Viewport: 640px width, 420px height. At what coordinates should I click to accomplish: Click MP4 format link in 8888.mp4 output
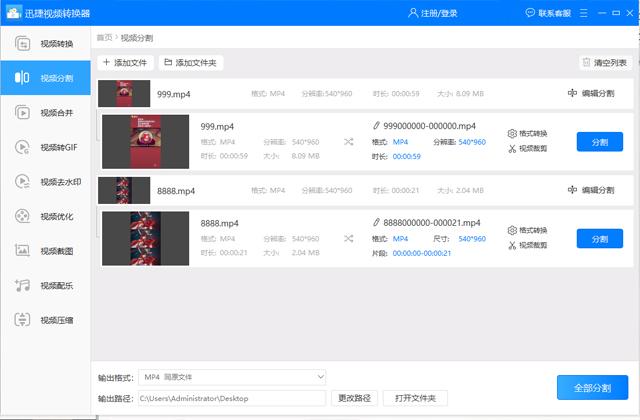click(400, 239)
